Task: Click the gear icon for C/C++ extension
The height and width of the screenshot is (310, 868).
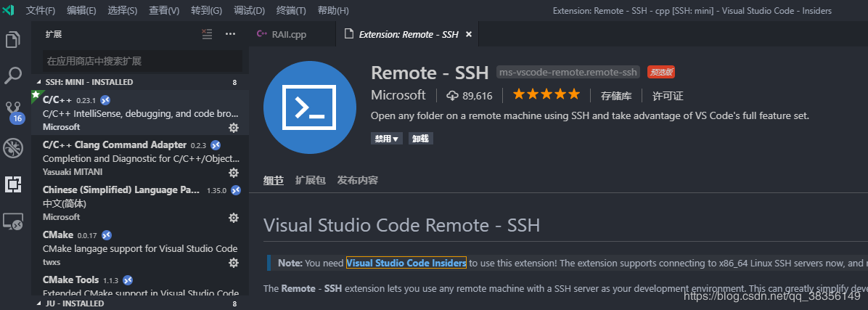Action: click(234, 128)
